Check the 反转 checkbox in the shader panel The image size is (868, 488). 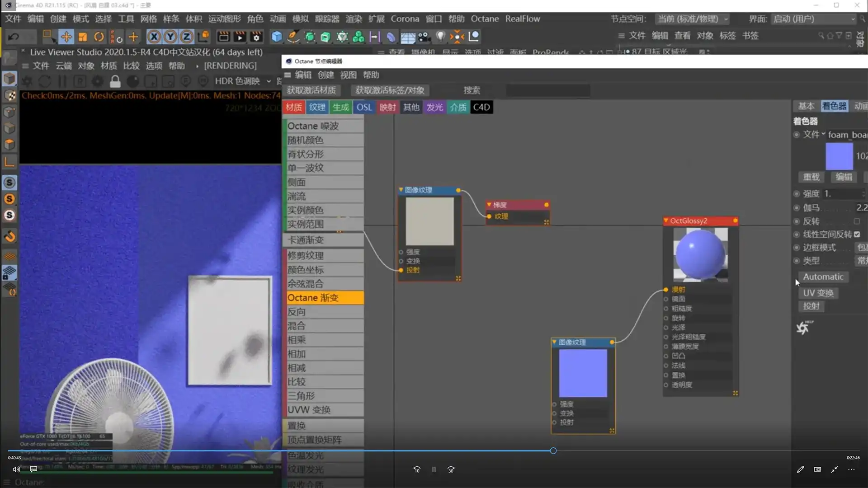tap(857, 221)
